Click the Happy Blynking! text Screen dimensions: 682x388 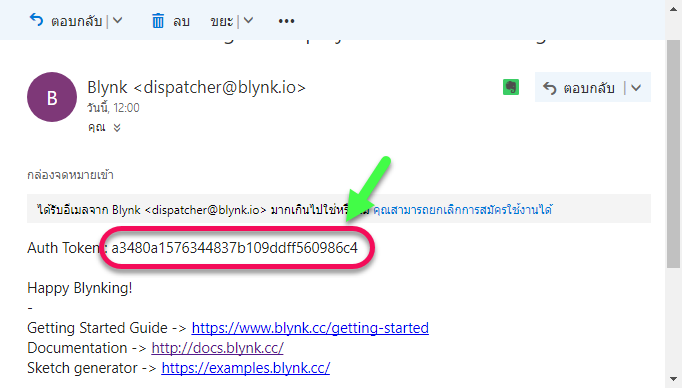80,288
